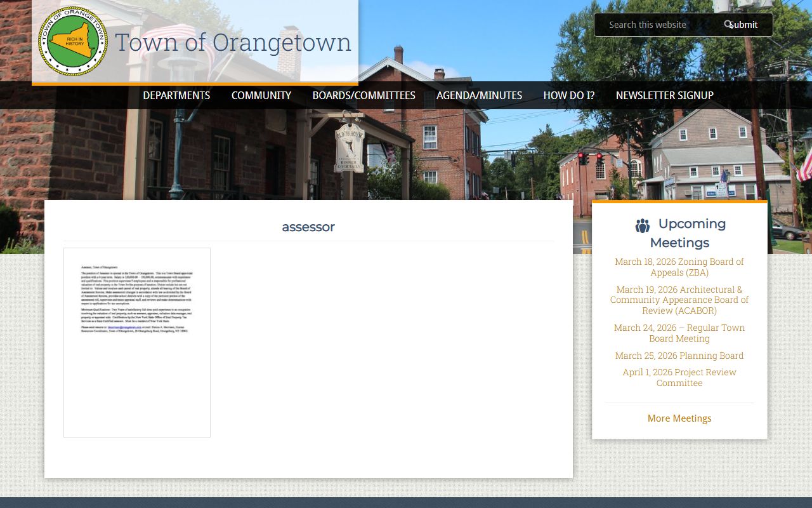Image resolution: width=812 pixels, height=508 pixels.
Task: Open the Agenda/Minutes menu
Action: pyautogui.click(x=480, y=95)
